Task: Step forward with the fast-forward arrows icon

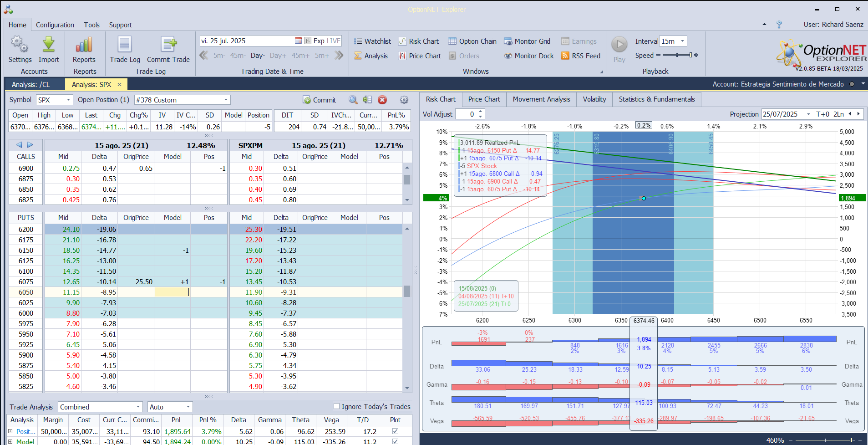Action: click(x=339, y=55)
